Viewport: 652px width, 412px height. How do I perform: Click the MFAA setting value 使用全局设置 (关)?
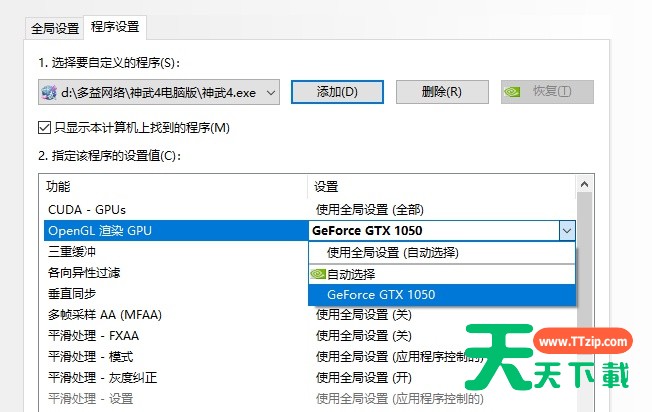pos(364,315)
